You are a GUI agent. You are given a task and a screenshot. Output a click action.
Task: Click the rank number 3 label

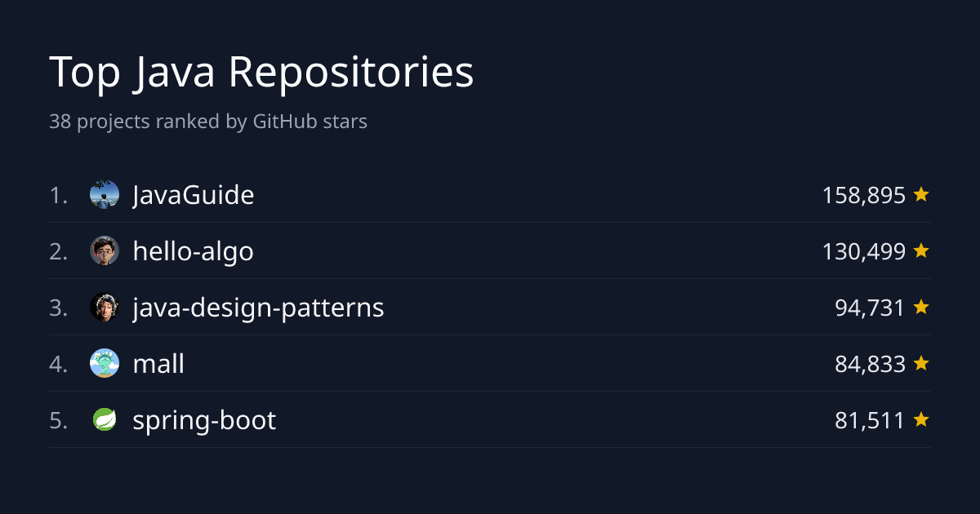tap(58, 308)
